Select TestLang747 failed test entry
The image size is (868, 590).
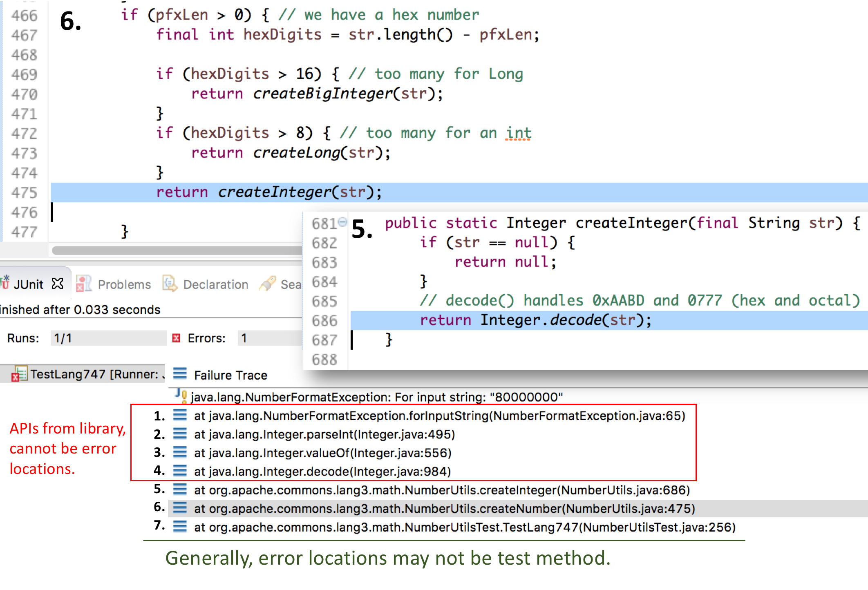click(x=88, y=374)
